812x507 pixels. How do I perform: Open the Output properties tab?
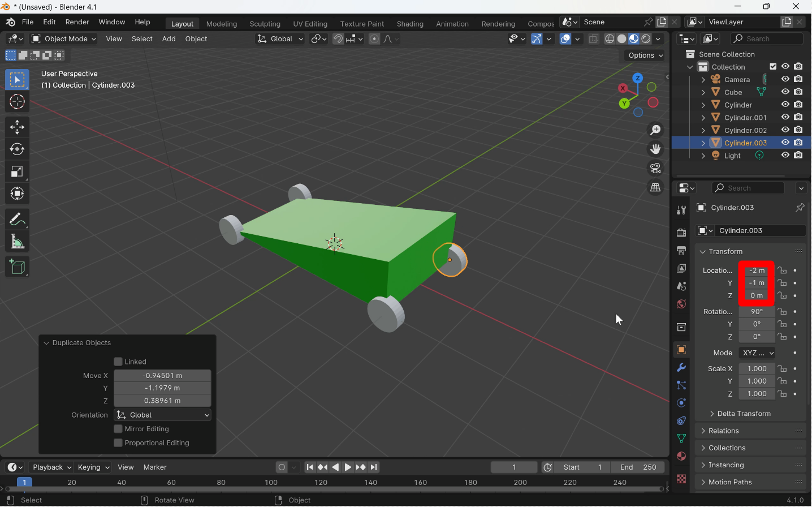681,250
